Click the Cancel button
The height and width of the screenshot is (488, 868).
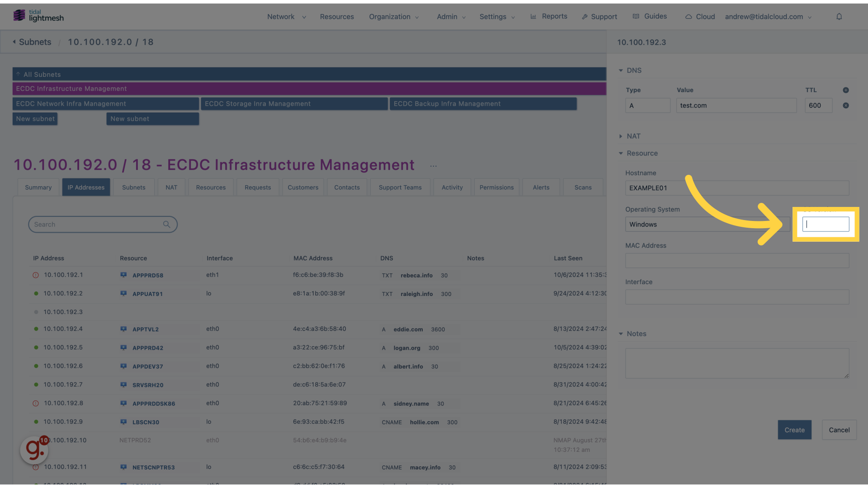tap(839, 430)
